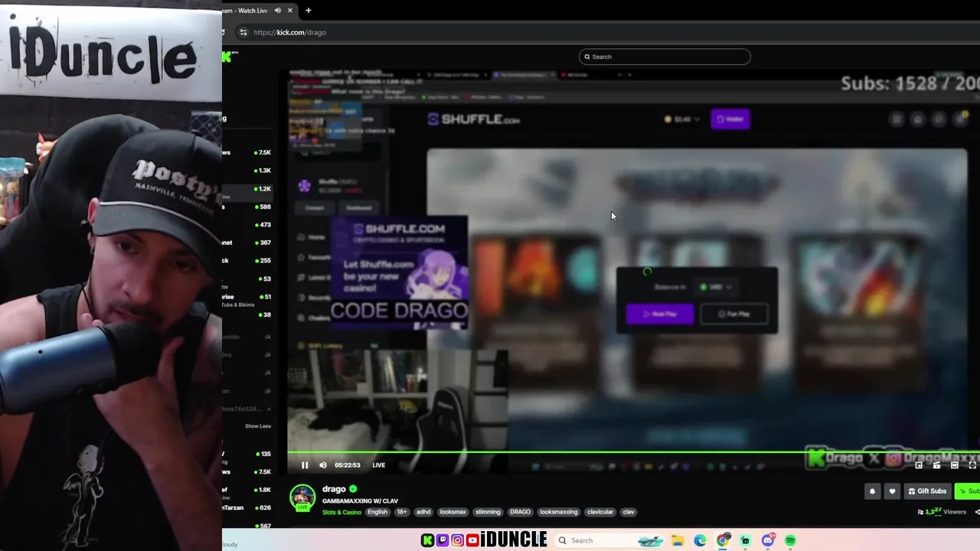Open Discord from the taskbar

768,541
